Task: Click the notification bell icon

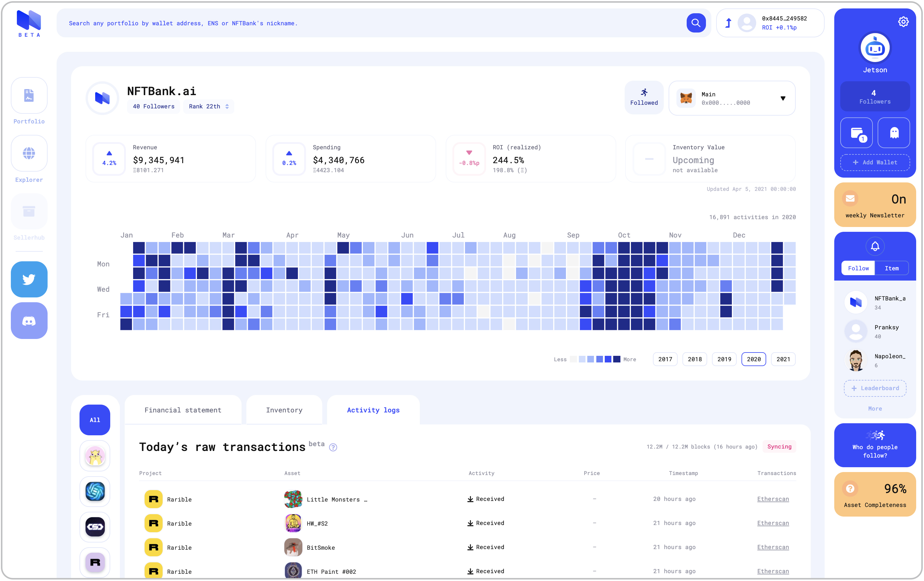Action: 875,246
